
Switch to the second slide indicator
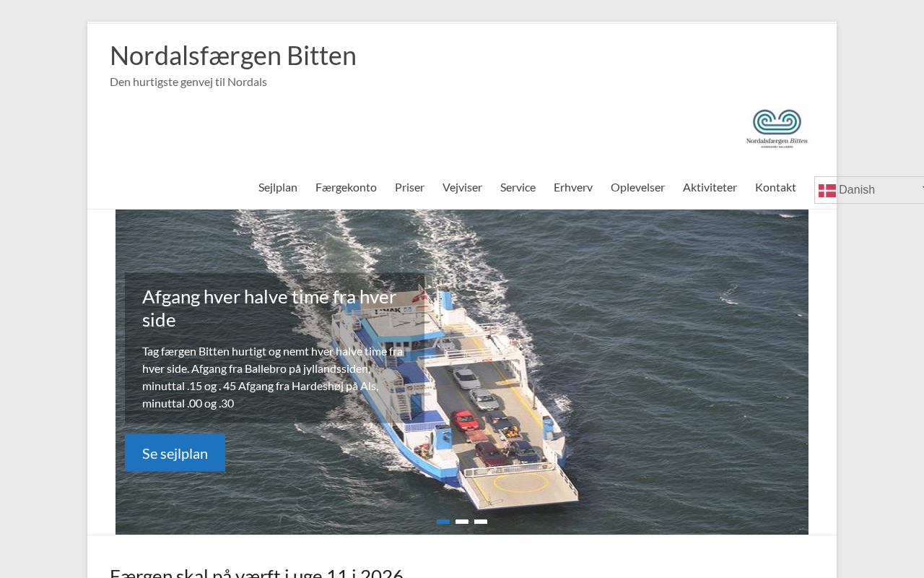coord(462,522)
